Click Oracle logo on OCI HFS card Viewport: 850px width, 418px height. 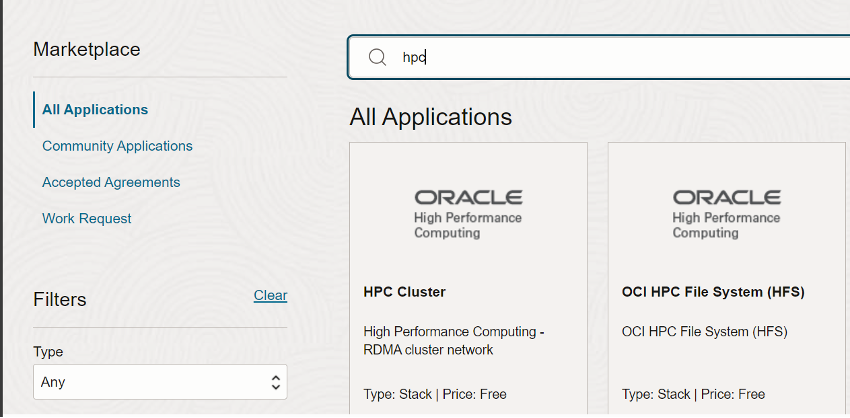tap(726, 214)
